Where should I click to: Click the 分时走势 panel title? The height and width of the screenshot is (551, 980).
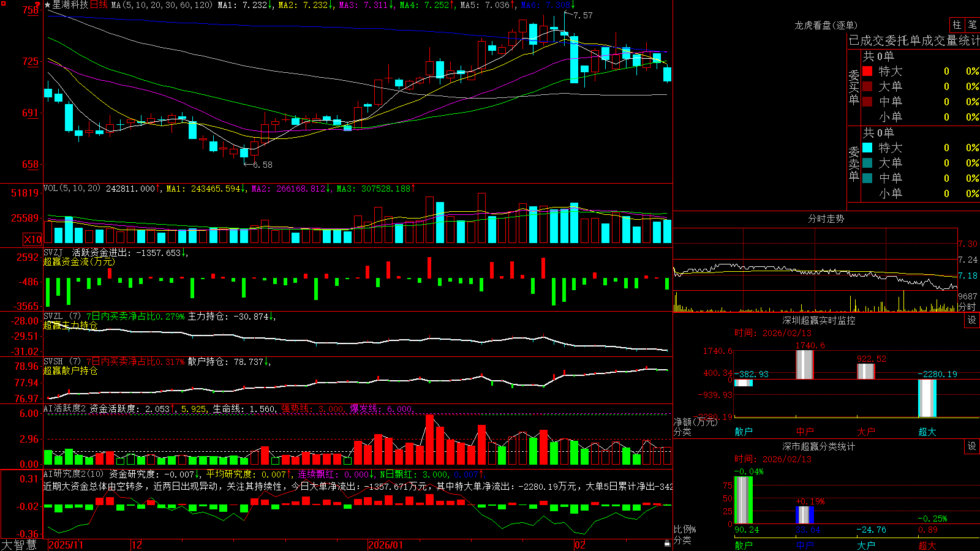[826, 219]
